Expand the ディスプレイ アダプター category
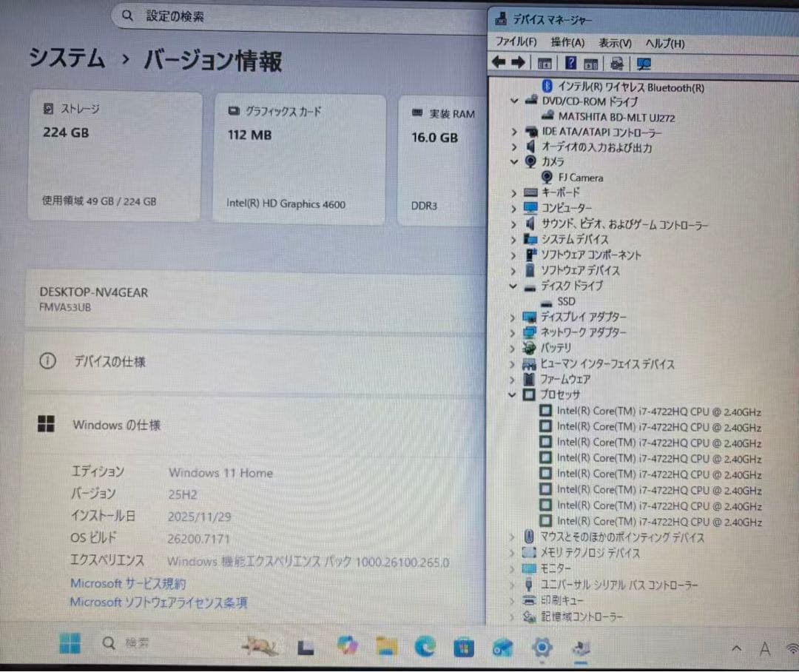 pos(513,317)
